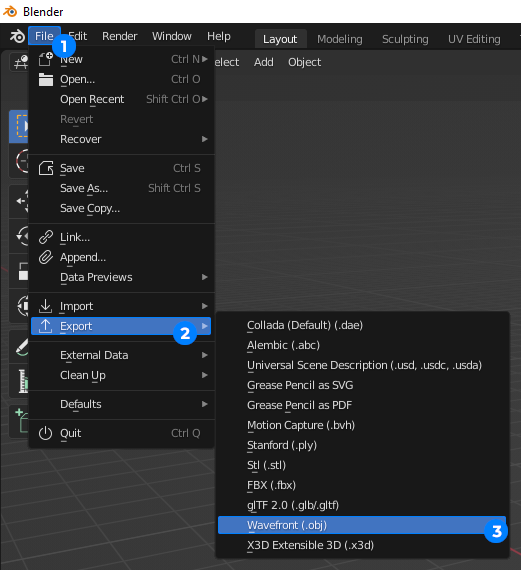This screenshot has width=521, height=570.
Task: Open the Add menu in viewport header
Action: (264, 62)
